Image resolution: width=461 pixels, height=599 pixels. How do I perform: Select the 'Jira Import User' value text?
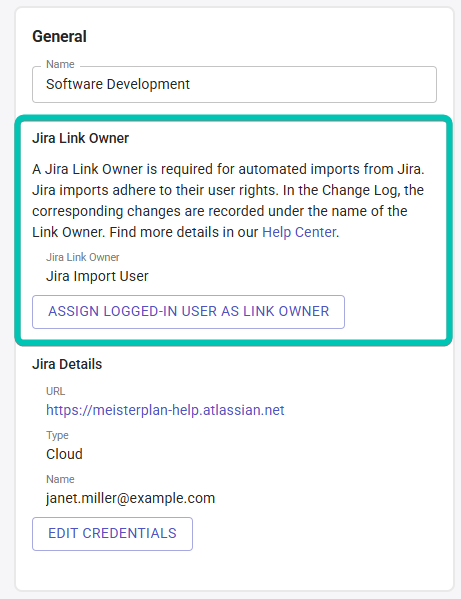97,276
